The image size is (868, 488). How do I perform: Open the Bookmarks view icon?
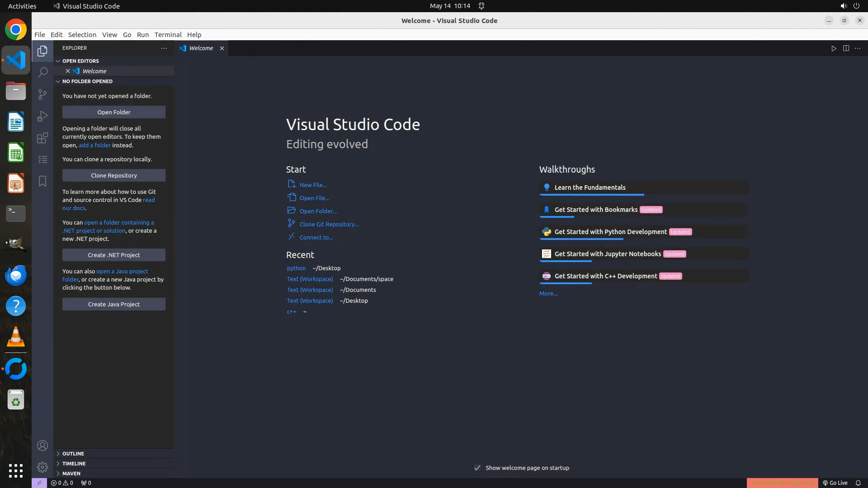[x=42, y=181]
